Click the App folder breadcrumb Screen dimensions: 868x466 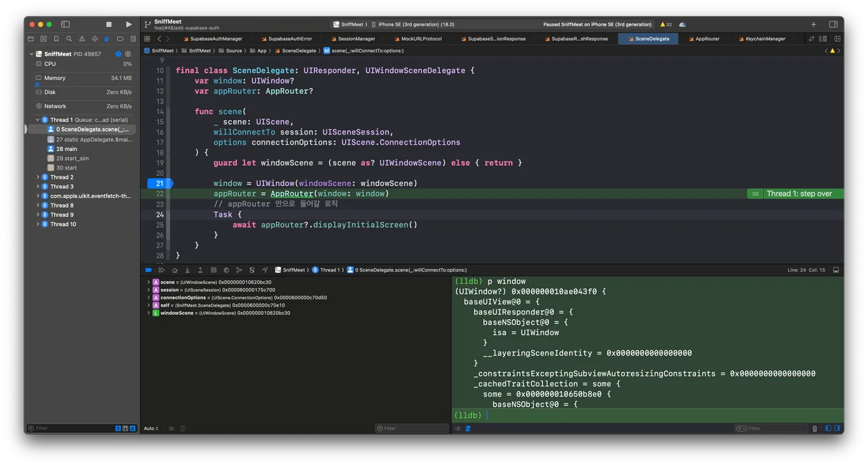click(258, 51)
